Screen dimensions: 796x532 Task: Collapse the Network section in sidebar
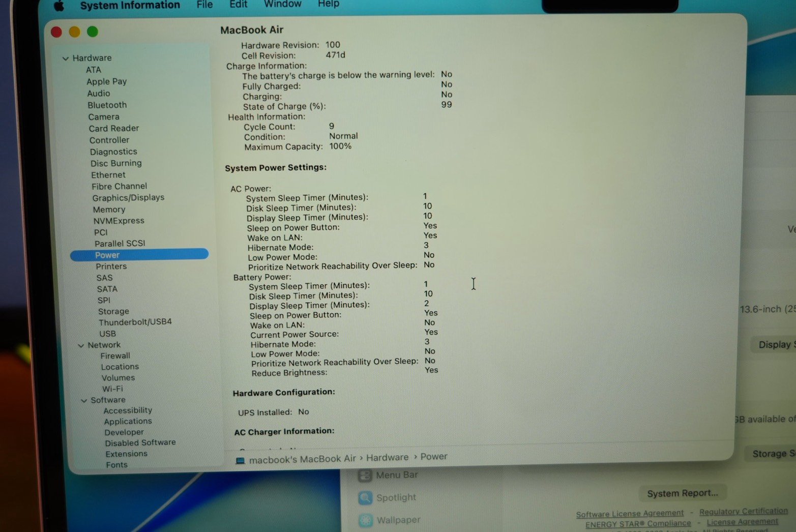coord(81,345)
